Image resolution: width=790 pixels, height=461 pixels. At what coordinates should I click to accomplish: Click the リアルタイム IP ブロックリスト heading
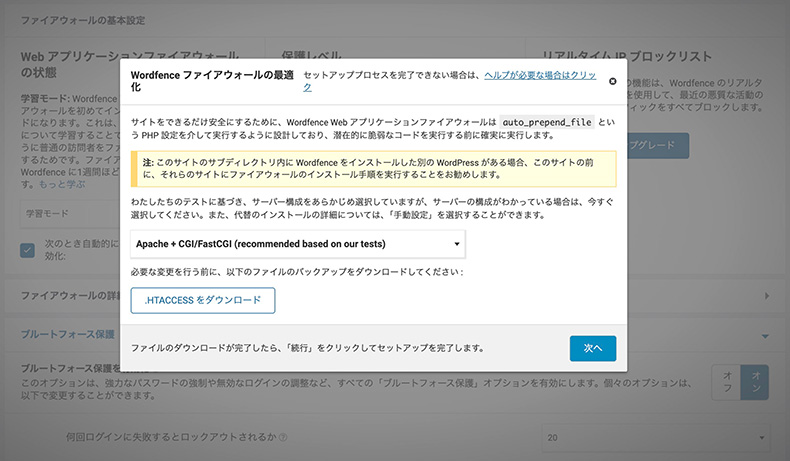627,56
